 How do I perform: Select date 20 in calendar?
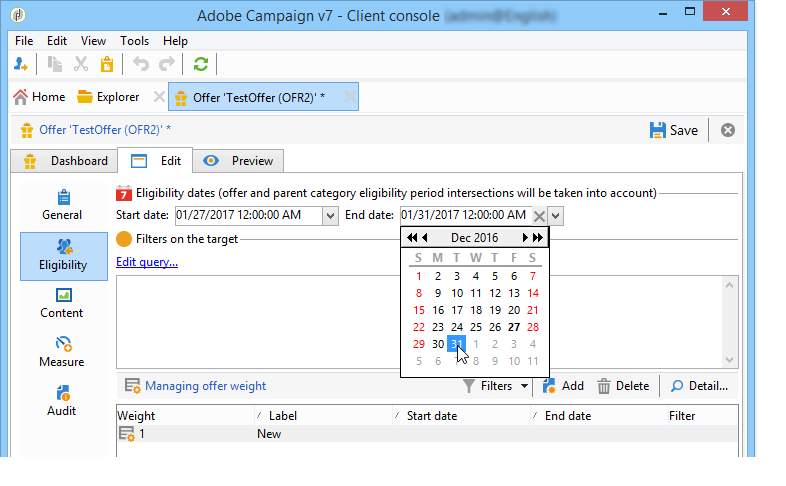[514, 310]
